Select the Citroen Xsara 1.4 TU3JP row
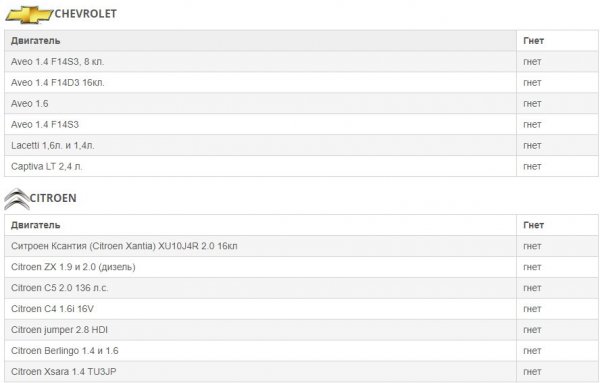The width and height of the screenshot is (600, 383). point(301,372)
